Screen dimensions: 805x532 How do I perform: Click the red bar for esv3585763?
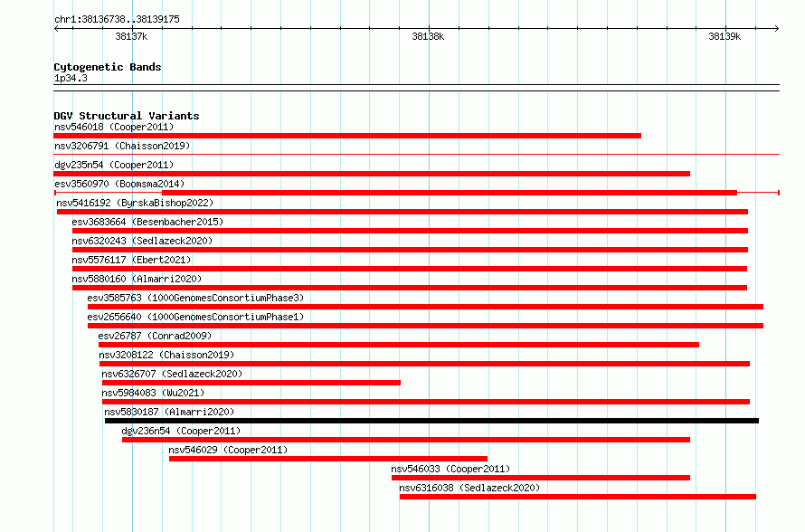pyautogui.click(x=426, y=307)
